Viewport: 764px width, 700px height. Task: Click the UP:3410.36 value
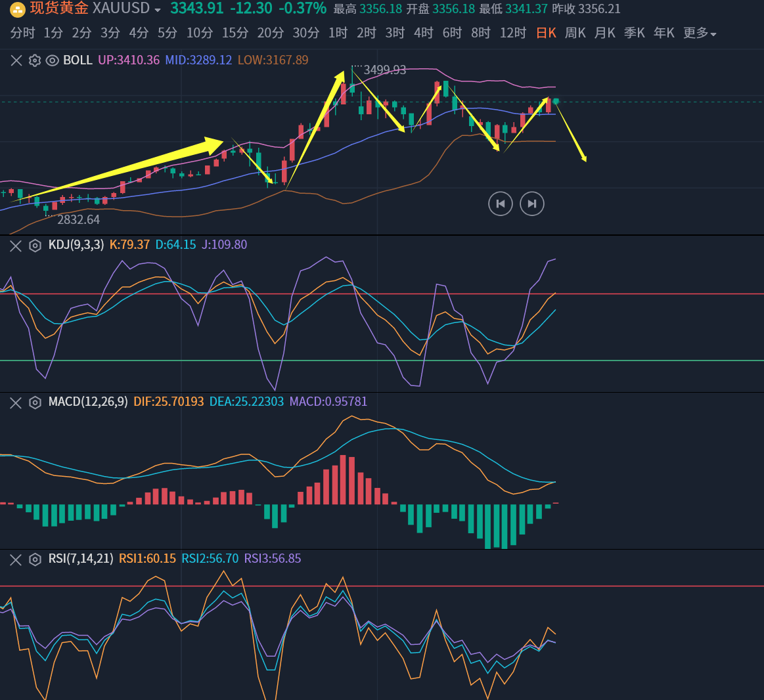pyautogui.click(x=129, y=60)
